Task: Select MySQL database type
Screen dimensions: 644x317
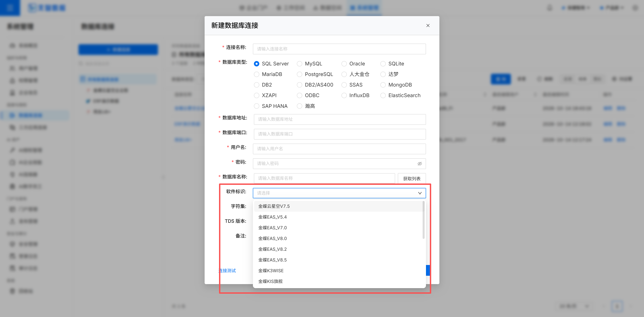Action: pos(309,64)
